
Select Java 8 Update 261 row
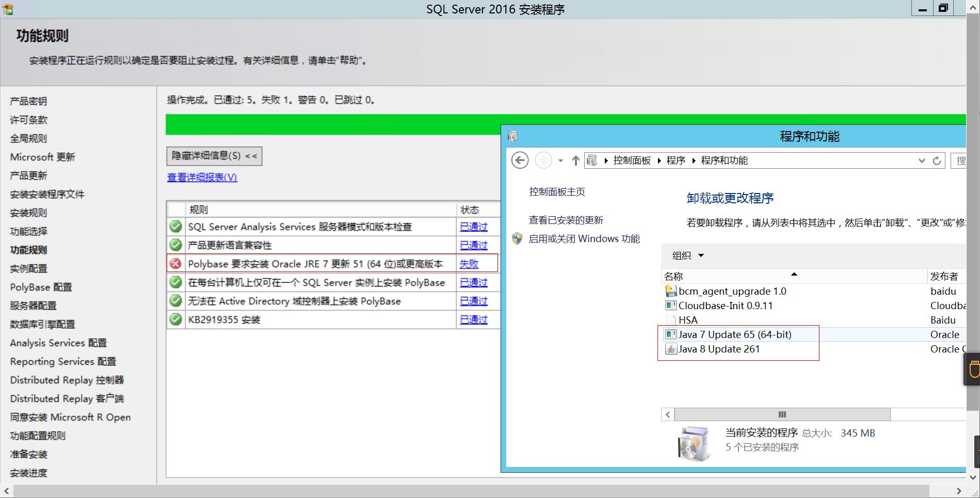click(x=813, y=349)
